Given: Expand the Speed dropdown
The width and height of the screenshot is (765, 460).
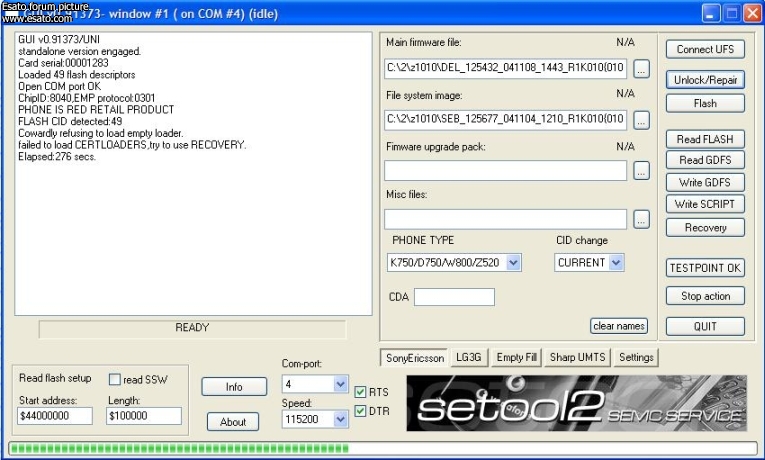Looking at the screenshot, I should pos(341,419).
